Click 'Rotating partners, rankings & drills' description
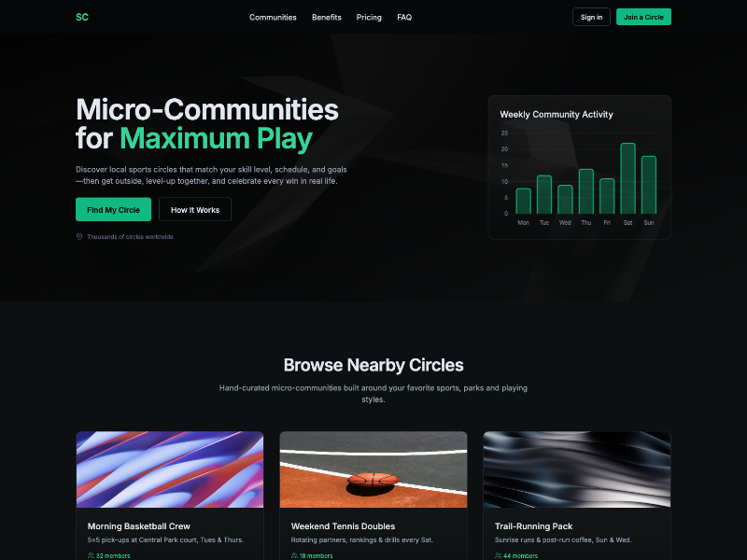Viewport: 747px width, 560px height. pyautogui.click(x=362, y=540)
